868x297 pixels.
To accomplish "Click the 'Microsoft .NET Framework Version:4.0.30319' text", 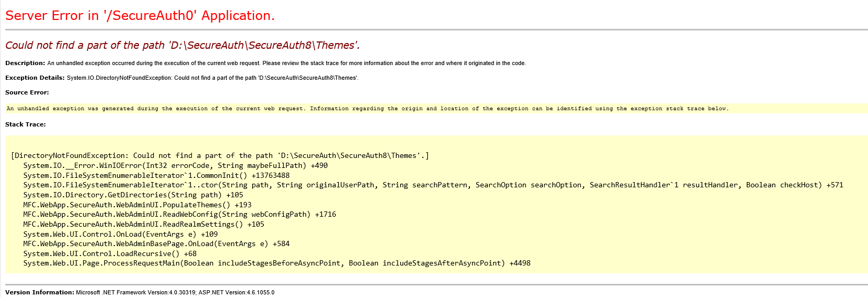I will [136, 292].
